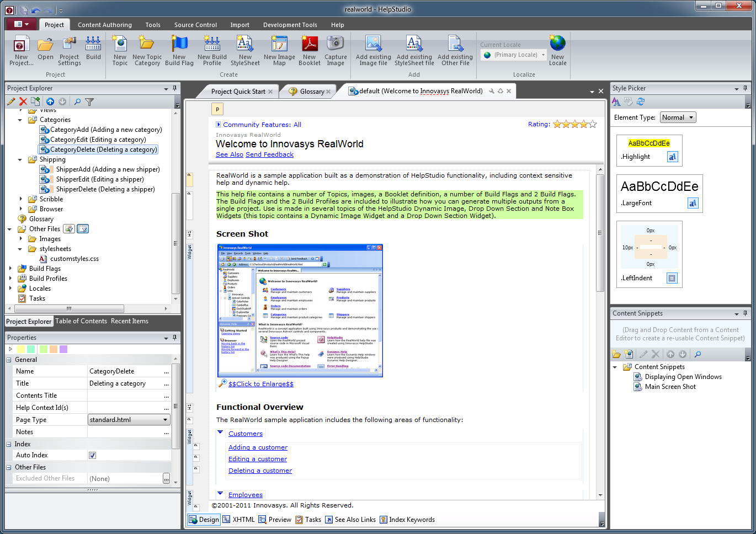Pin the Style Picker panel
756x534 pixels.
pos(745,88)
